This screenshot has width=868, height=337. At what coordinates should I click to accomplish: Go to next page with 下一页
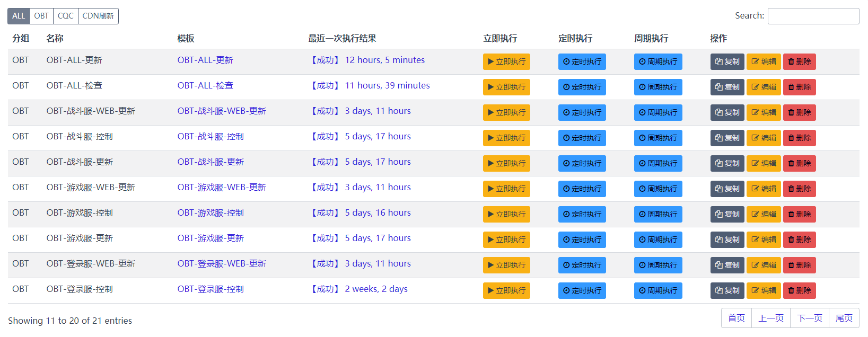click(810, 318)
